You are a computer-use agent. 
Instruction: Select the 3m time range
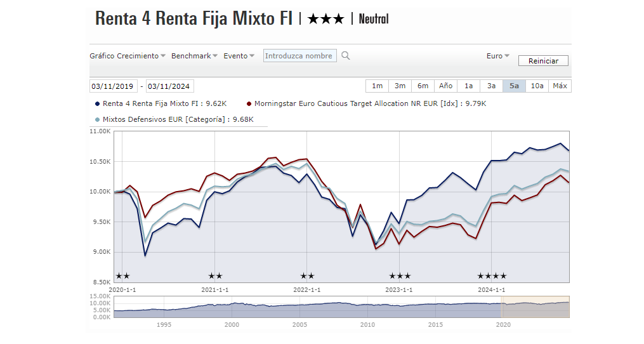point(400,86)
